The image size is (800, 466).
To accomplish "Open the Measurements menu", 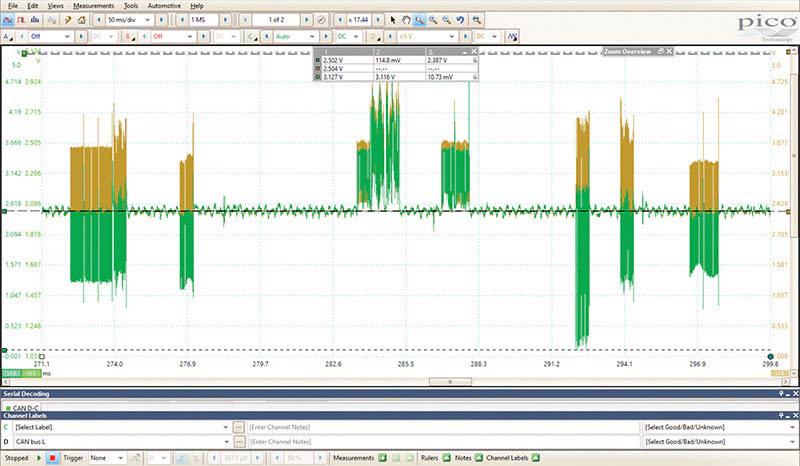I will click(93, 6).
